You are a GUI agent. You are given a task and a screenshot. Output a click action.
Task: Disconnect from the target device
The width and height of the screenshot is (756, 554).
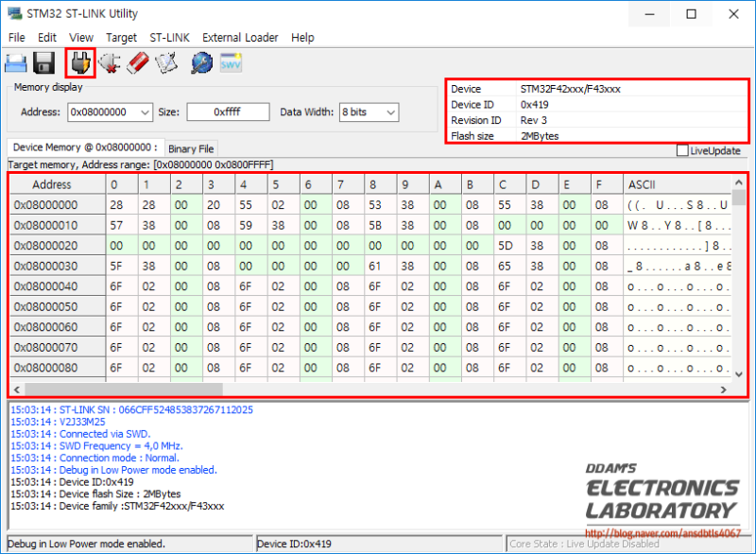click(x=107, y=62)
